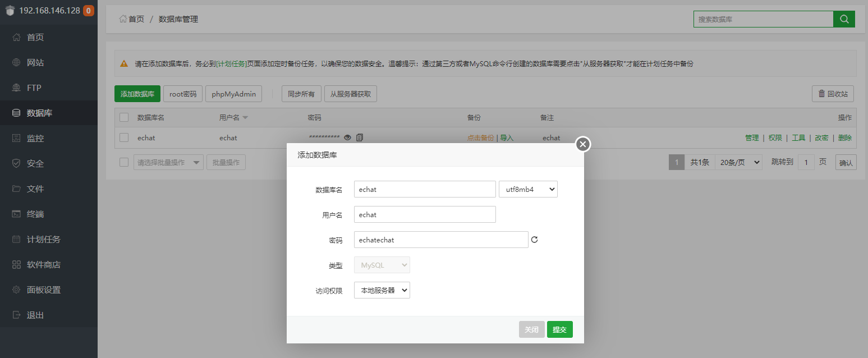Click the copy password clipboard icon
Screen dimensions: 868x358
(360, 137)
